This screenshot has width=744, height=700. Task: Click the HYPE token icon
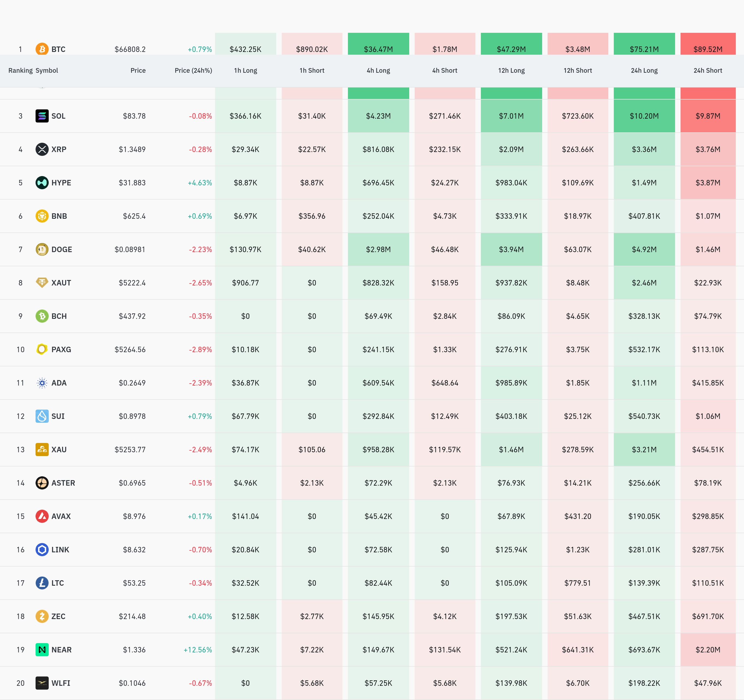coord(42,183)
